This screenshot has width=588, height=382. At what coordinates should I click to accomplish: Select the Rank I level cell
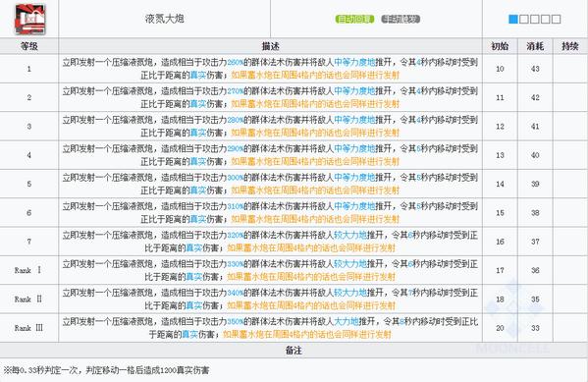29,270
